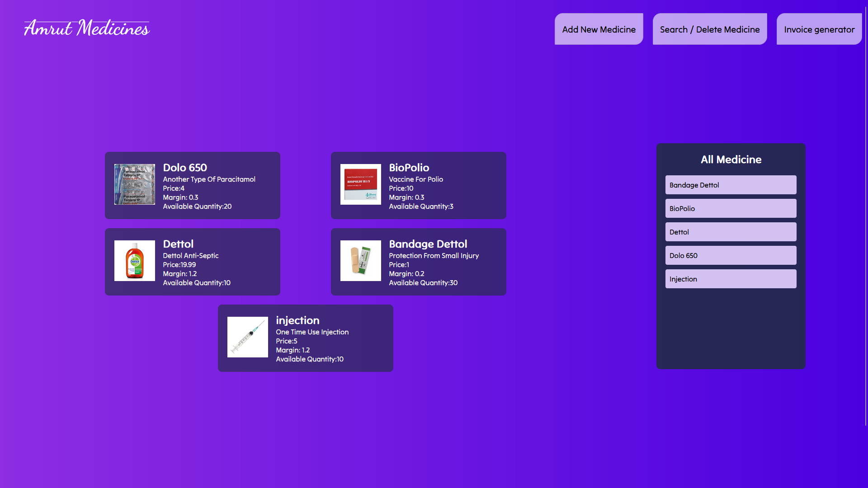The image size is (868, 488).
Task: Click the Dettol bottle image
Action: [x=135, y=261]
